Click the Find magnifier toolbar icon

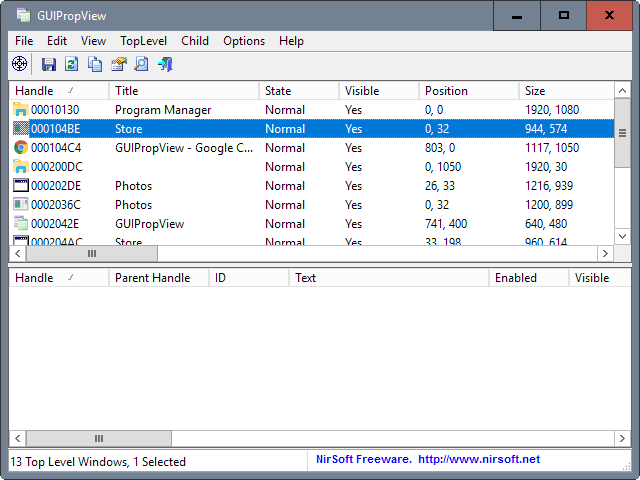[x=142, y=64]
